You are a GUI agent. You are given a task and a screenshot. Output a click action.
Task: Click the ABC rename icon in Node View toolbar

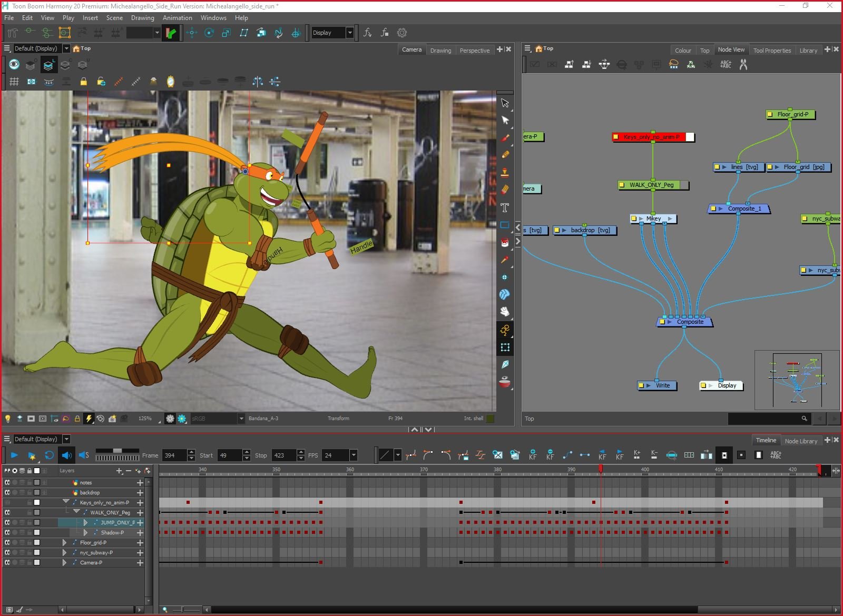[x=726, y=64]
